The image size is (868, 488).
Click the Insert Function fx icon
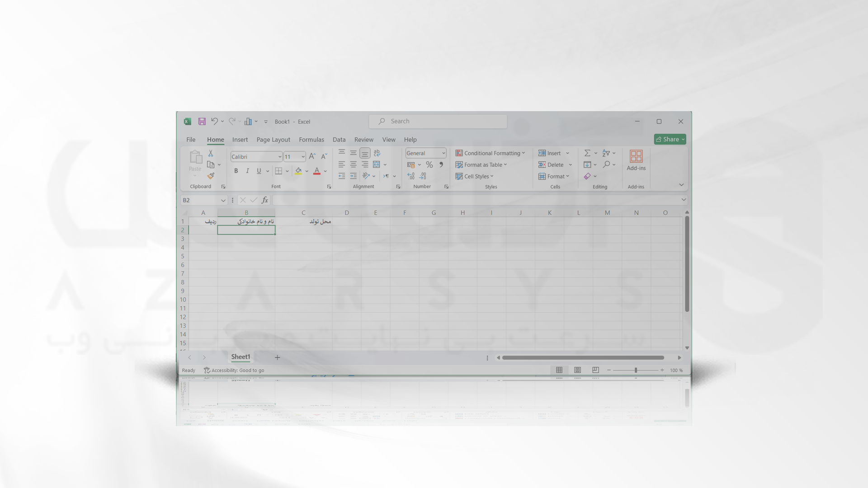[x=265, y=200]
